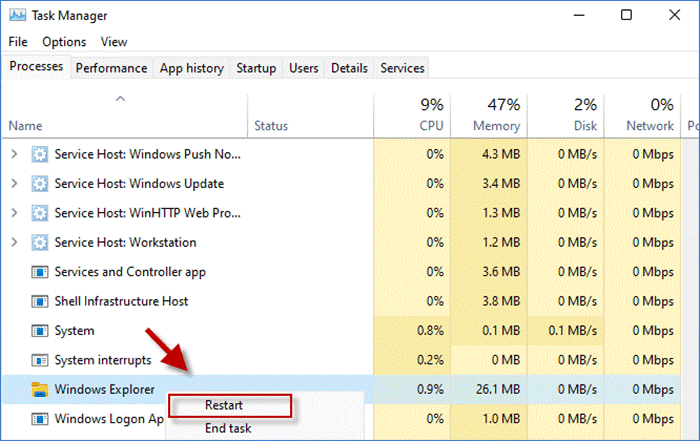Expand the Service Host: Workstation group
The height and width of the screenshot is (441, 700).
[14, 243]
